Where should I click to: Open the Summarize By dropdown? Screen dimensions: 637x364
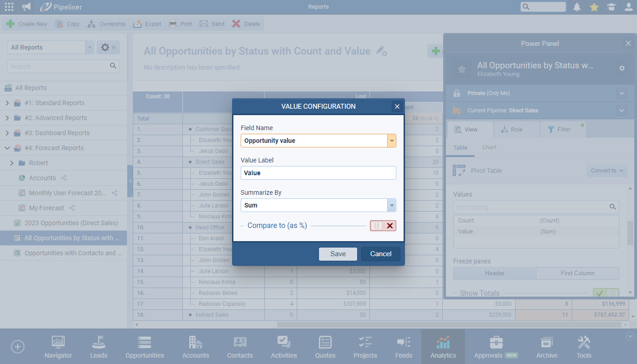pos(391,206)
